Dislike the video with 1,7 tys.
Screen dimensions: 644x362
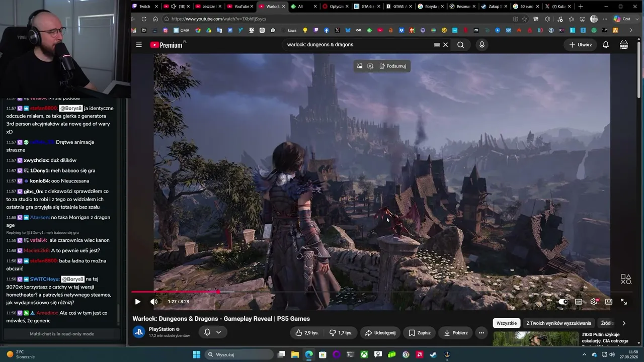[341, 333]
